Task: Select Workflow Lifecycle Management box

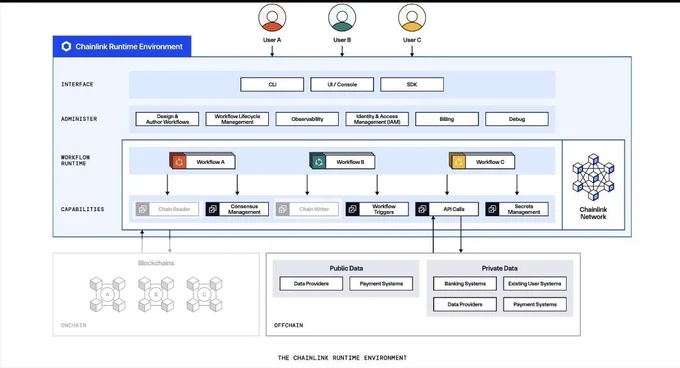Action: (x=237, y=119)
